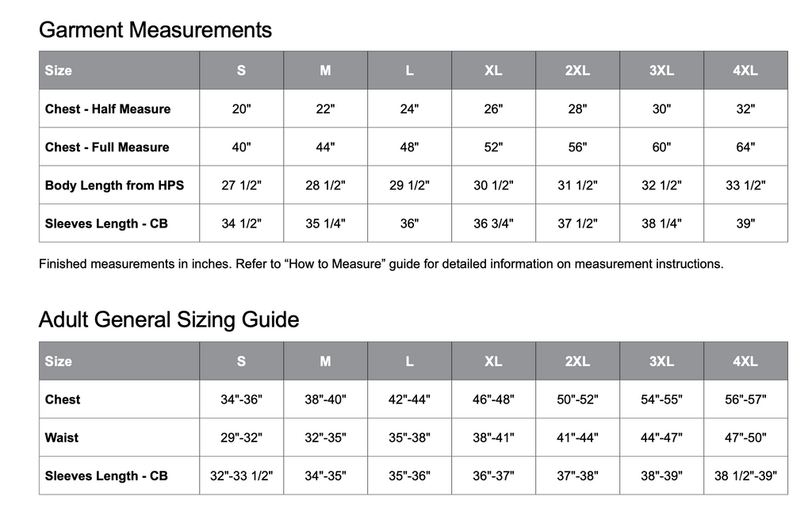
Task: Click the 36 3/4" sleeves length cell
Action: point(493,224)
